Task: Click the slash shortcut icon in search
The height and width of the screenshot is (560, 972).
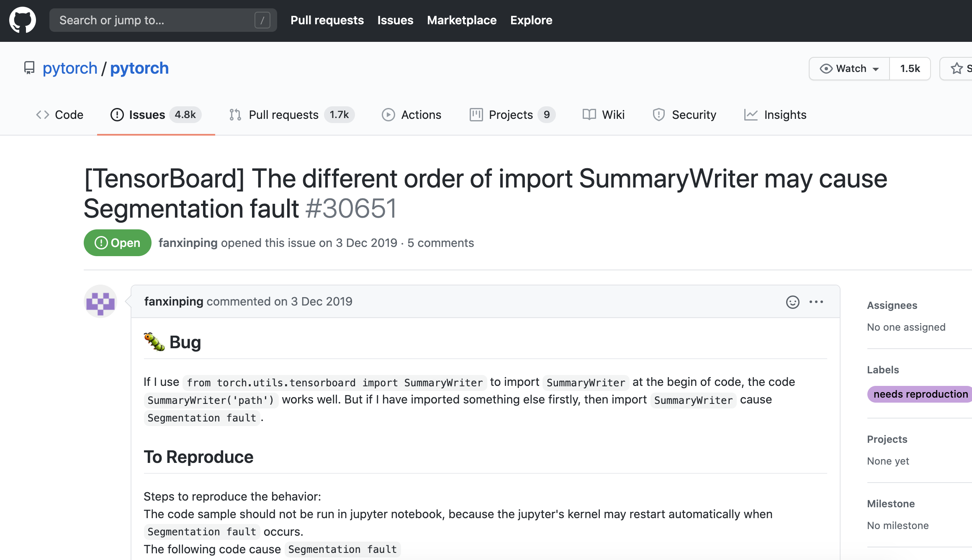Action: 262,20
